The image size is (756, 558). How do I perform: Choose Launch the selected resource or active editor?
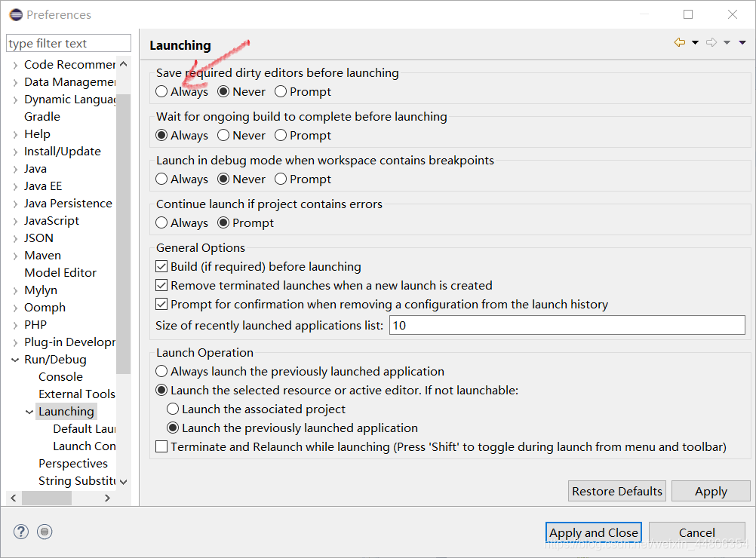click(161, 390)
